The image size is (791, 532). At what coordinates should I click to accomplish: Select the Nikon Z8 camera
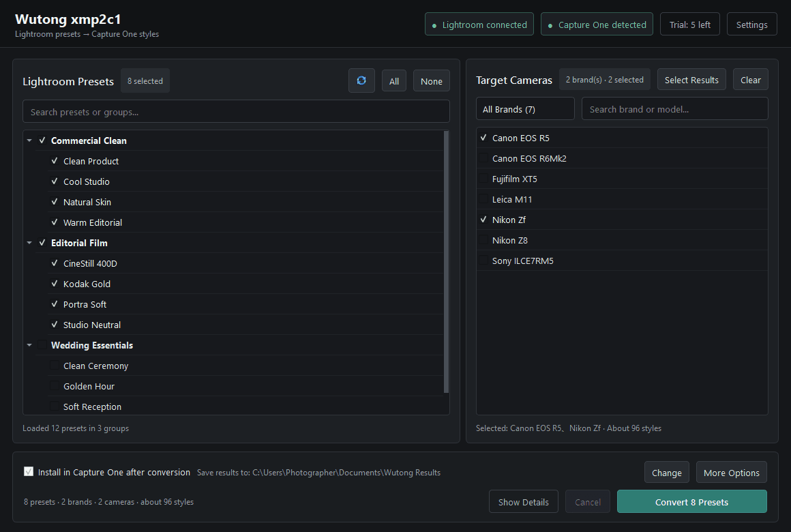pos(483,240)
